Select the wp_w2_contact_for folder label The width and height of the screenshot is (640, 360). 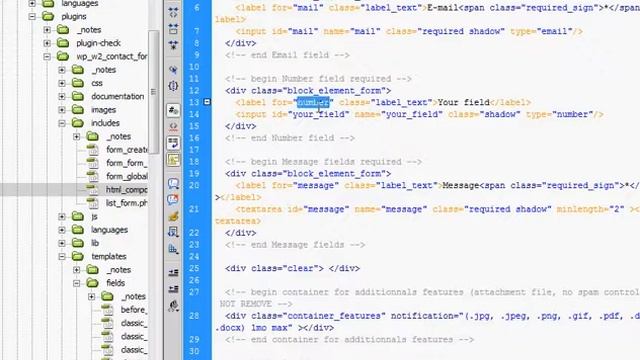(x=112, y=56)
